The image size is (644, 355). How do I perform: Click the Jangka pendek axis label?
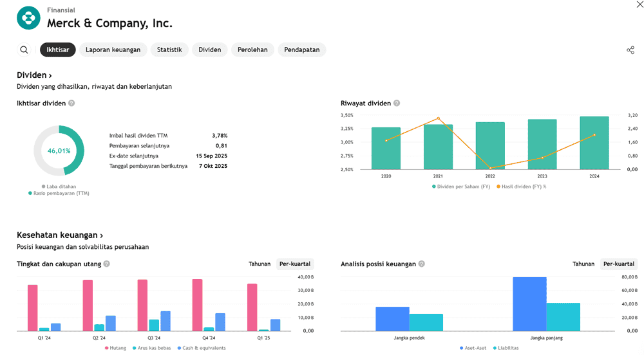pyautogui.click(x=410, y=338)
